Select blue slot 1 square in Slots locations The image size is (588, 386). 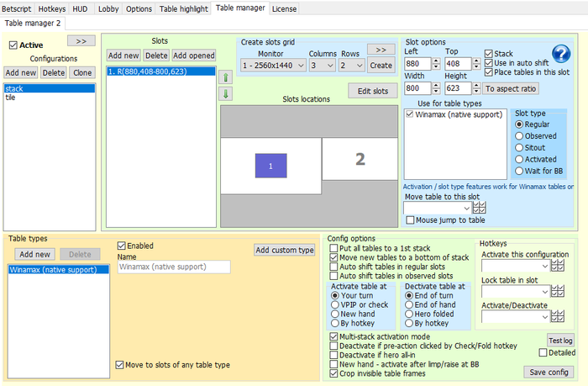270,166
